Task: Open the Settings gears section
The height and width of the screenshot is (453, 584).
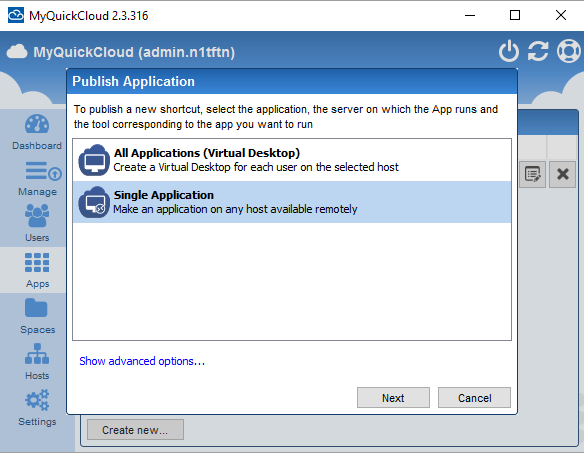Action: pyautogui.click(x=37, y=408)
